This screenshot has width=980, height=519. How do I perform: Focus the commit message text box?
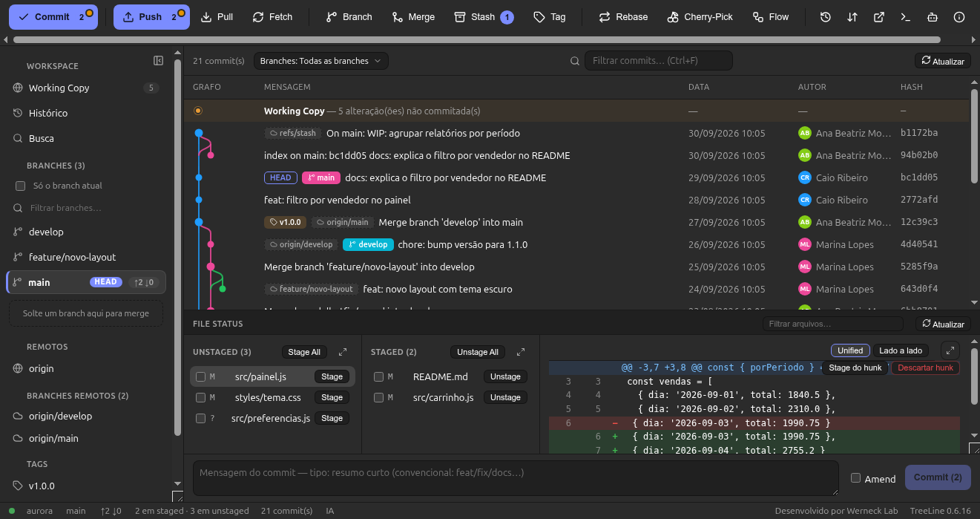coord(516,478)
